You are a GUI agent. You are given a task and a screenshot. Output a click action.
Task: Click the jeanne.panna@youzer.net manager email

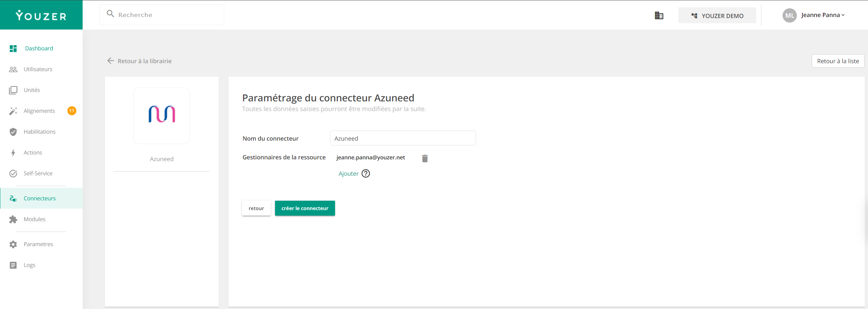[371, 158]
